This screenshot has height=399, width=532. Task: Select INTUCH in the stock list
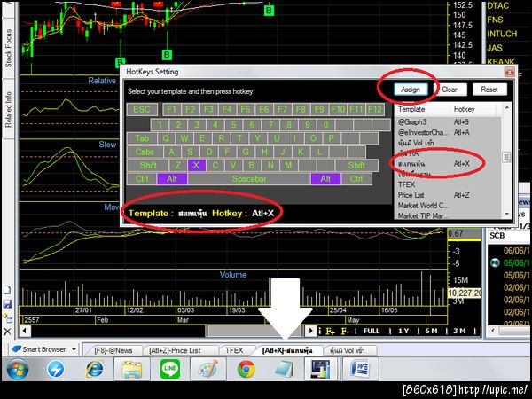502,34
